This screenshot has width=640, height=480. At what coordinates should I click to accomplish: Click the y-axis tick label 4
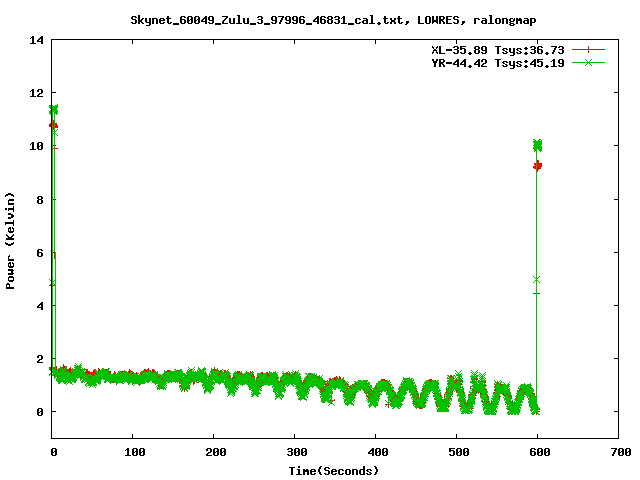[40, 306]
